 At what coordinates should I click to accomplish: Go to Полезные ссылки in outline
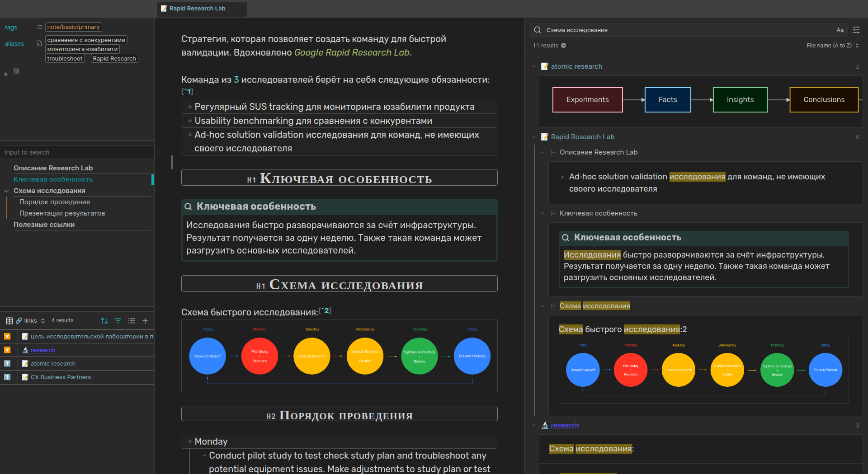point(44,225)
